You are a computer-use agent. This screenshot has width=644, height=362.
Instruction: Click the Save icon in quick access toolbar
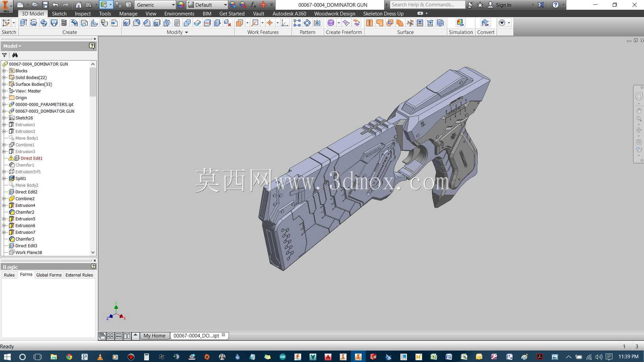[x=45, y=5]
